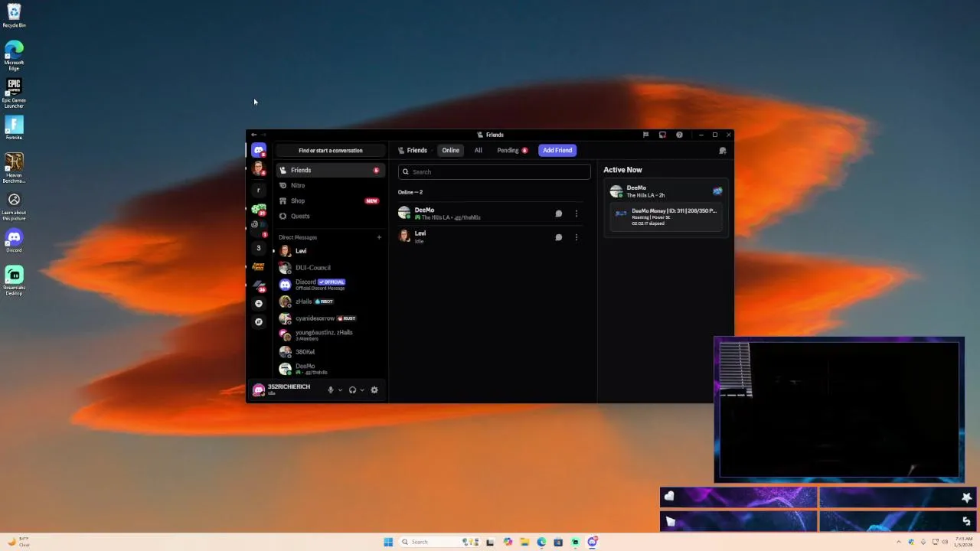This screenshot has height=551, width=980.
Task: Click Find or start a conversation box
Action: click(x=330, y=151)
